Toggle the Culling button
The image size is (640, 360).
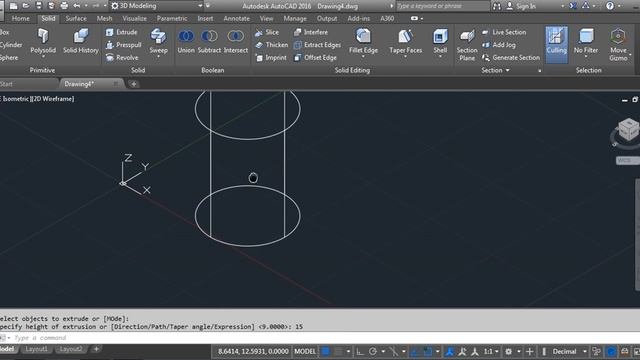[x=556, y=44]
